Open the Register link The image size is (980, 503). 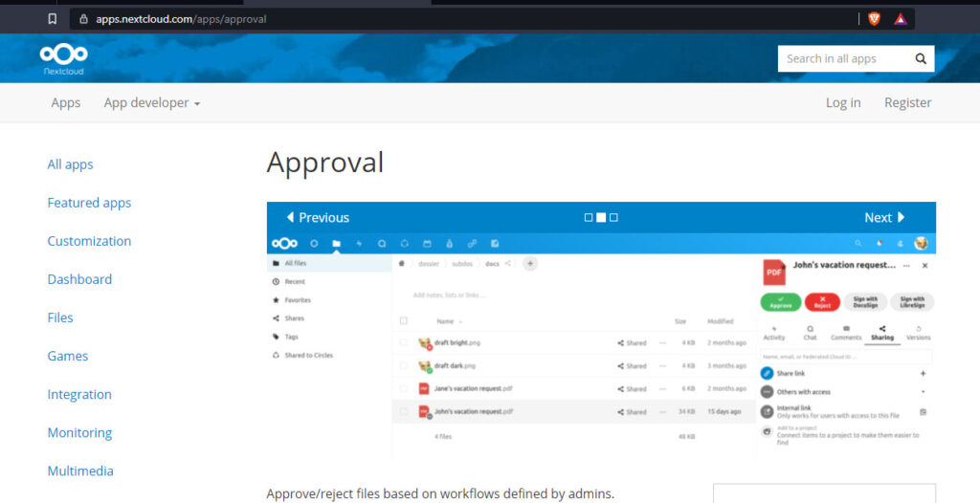pyautogui.click(x=907, y=102)
